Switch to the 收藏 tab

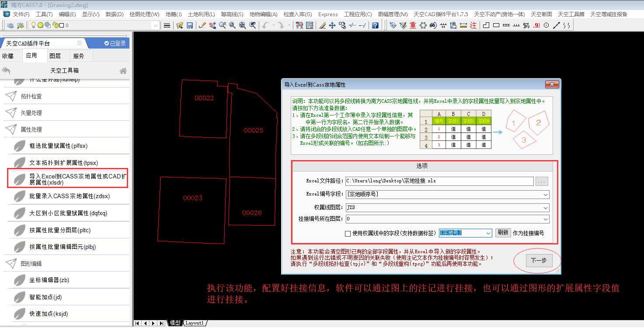[x=8, y=56]
